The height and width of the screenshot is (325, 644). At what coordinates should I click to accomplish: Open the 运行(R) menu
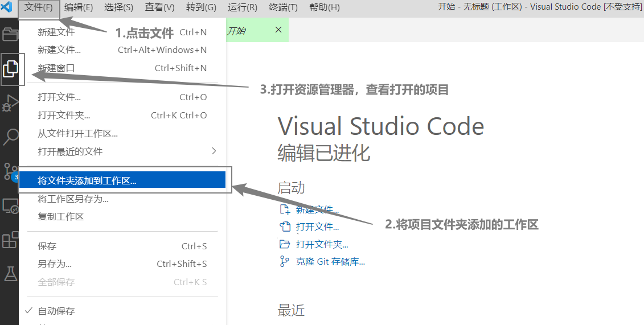(x=243, y=7)
